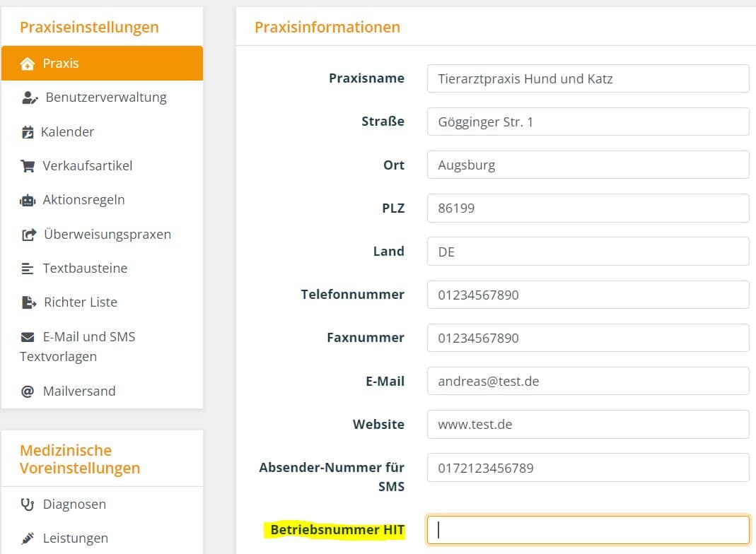Click the envelope icon for E-Mail und SMS
The width and height of the screenshot is (756, 554).
(28, 337)
